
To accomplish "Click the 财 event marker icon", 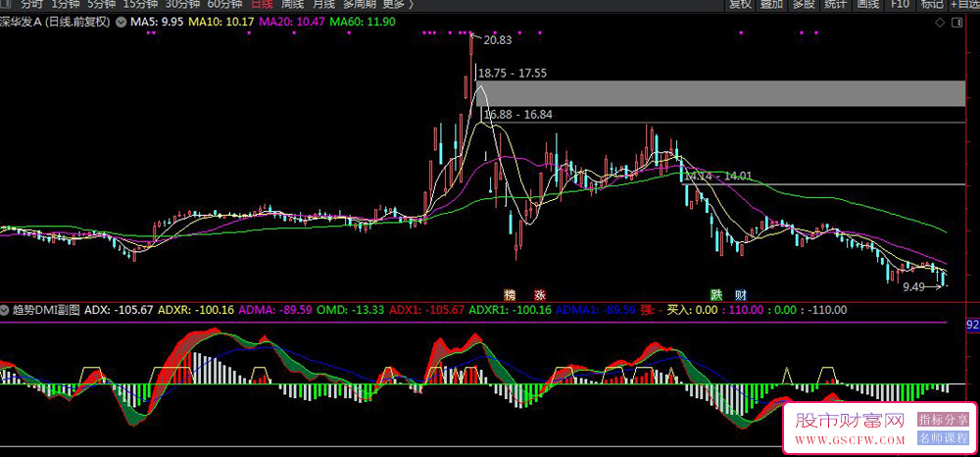I will click(x=741, y=295).
